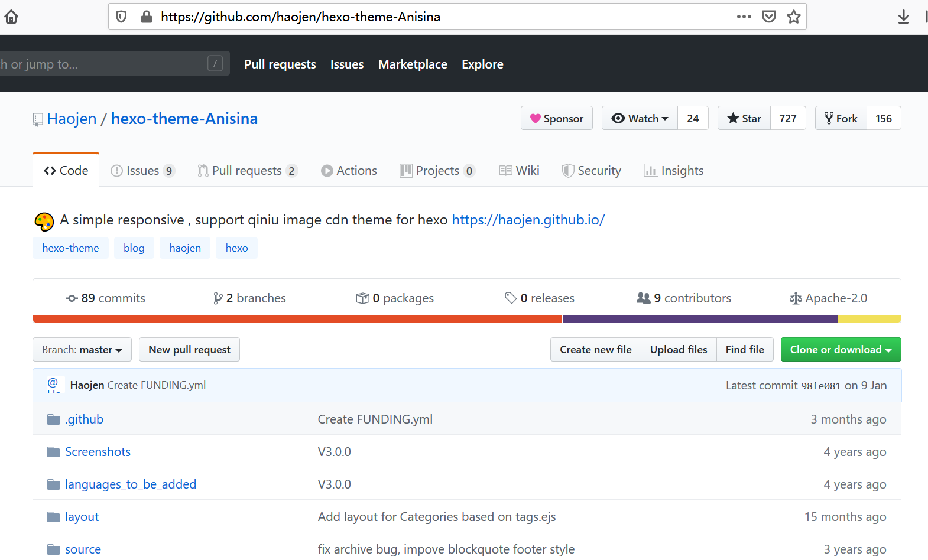Go to browser home page icon

(x=11, y=17)
